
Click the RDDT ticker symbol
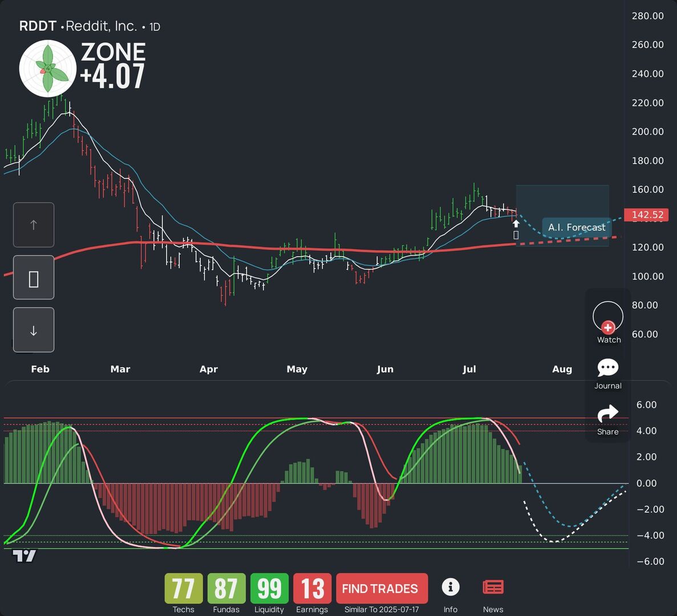coord(38,26)
